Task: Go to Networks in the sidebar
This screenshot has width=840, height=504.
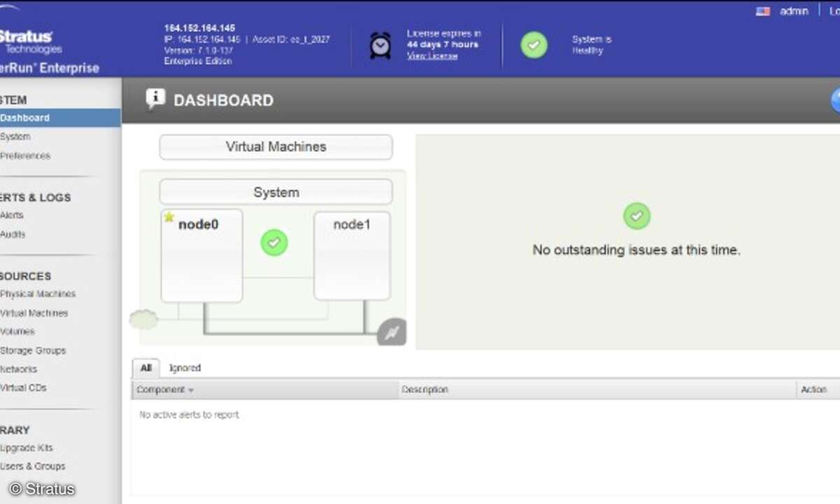Action: tap(19, 369)
